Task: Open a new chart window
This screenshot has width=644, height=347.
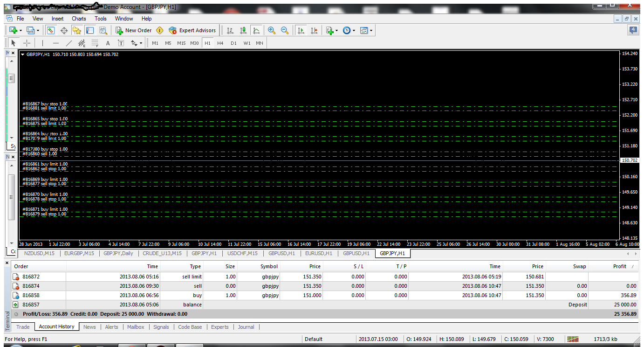Action: tap(13, 30)
